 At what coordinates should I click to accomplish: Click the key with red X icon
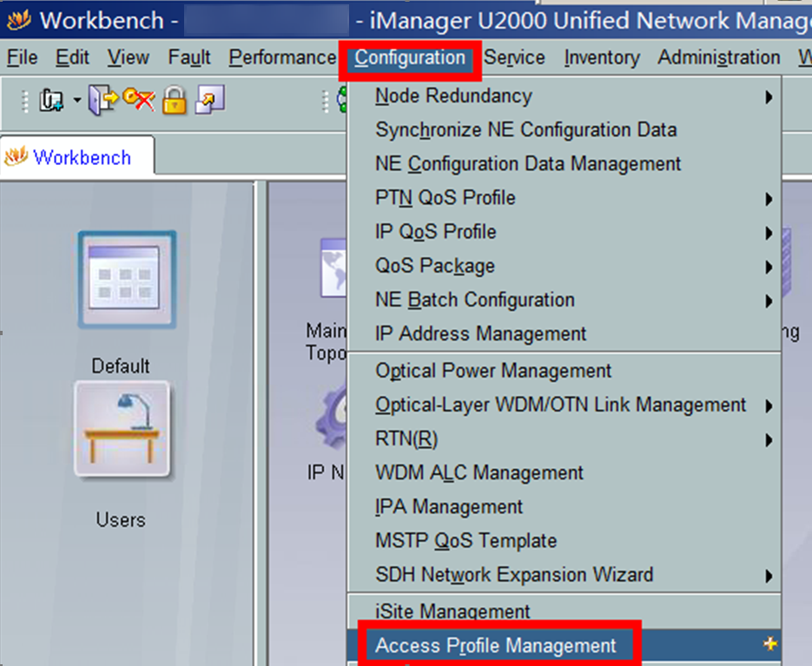coord(138,101)
